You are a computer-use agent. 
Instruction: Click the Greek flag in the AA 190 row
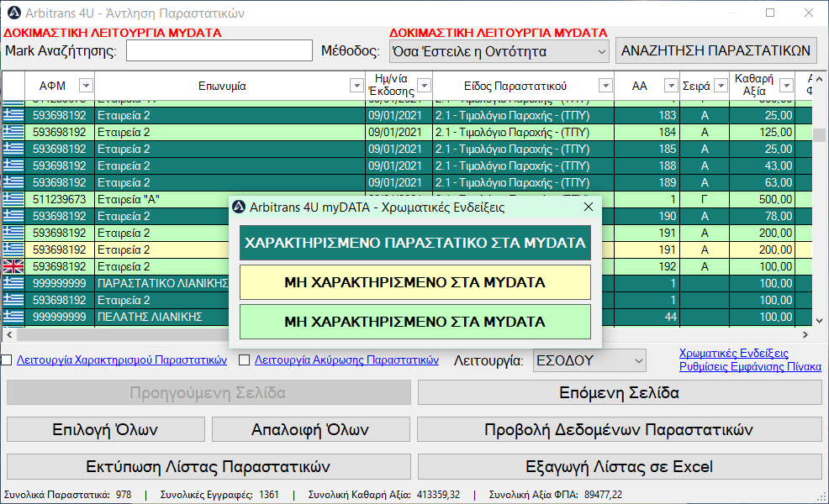click(13, 216)
